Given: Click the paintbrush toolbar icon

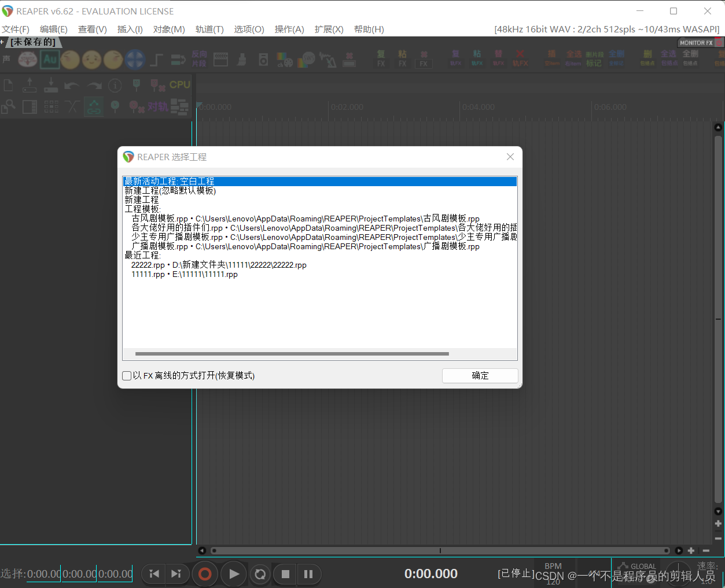Looking at the screenshot, I should point(242,59).
